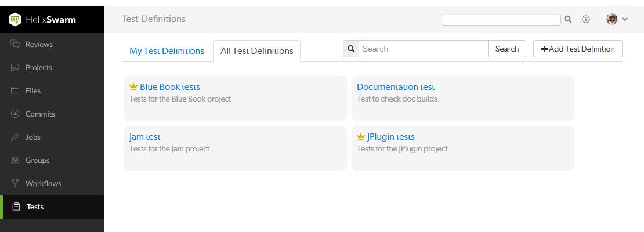Click the crown icon on JPlugin tests
The height and width of the screenshot is (232, 644).
[361, 136]
